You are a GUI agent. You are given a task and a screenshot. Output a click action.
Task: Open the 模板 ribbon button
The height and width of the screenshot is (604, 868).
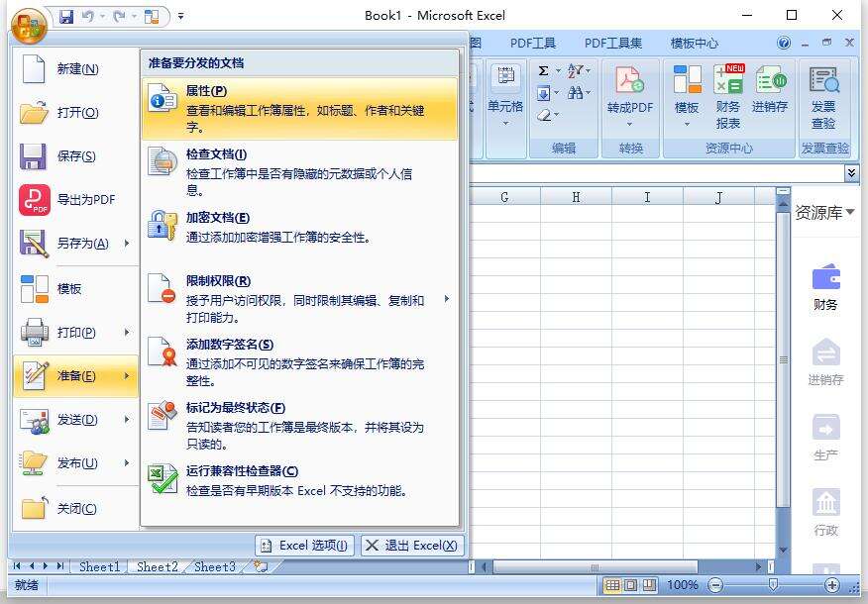[x=687, y=96]
